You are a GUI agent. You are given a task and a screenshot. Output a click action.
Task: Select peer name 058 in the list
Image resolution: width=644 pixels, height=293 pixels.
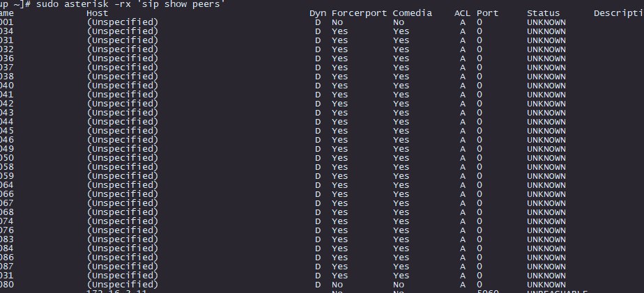tap(6, 167)
